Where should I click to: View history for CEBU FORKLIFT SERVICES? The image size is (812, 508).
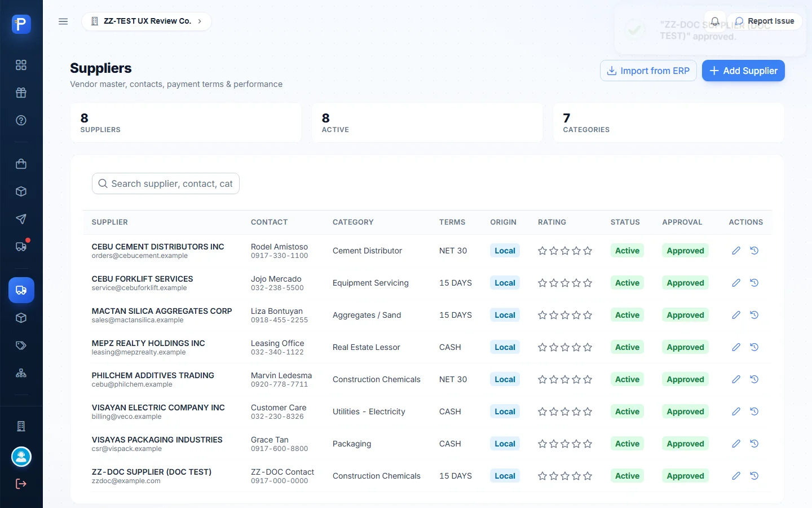click(x=754, y=283)
